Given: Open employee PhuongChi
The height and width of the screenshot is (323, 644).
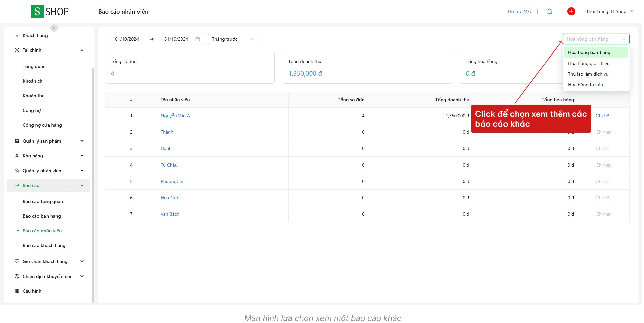Looking at the screenshot, I should tap(172, 181).
